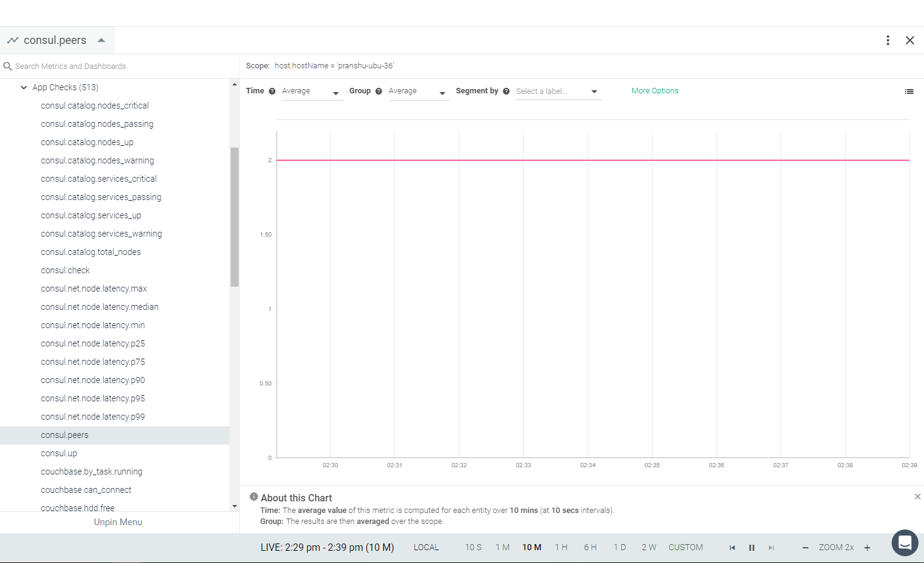Screen dimensions: 924x563
Task: Select the 1 M time range
Action: coord(502,547)
